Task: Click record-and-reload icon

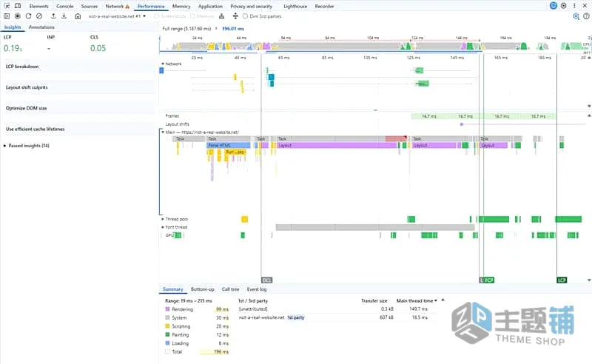Action: [28, 16]
